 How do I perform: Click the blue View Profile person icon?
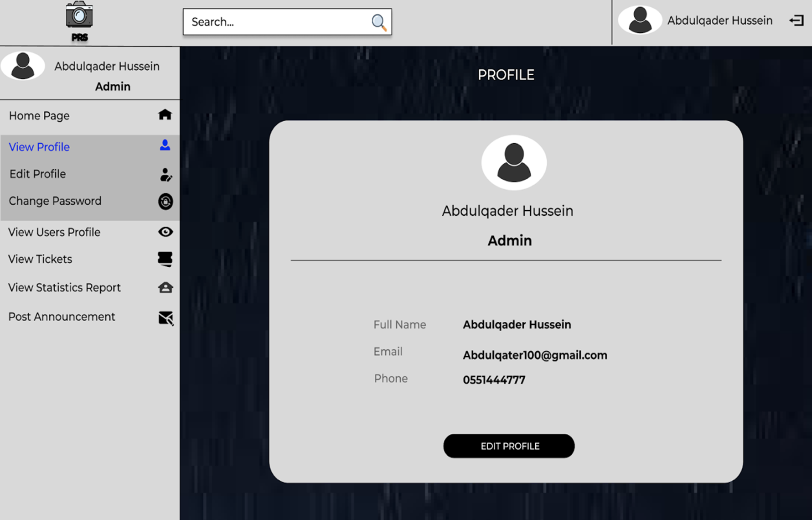click(x=165, y=146)
